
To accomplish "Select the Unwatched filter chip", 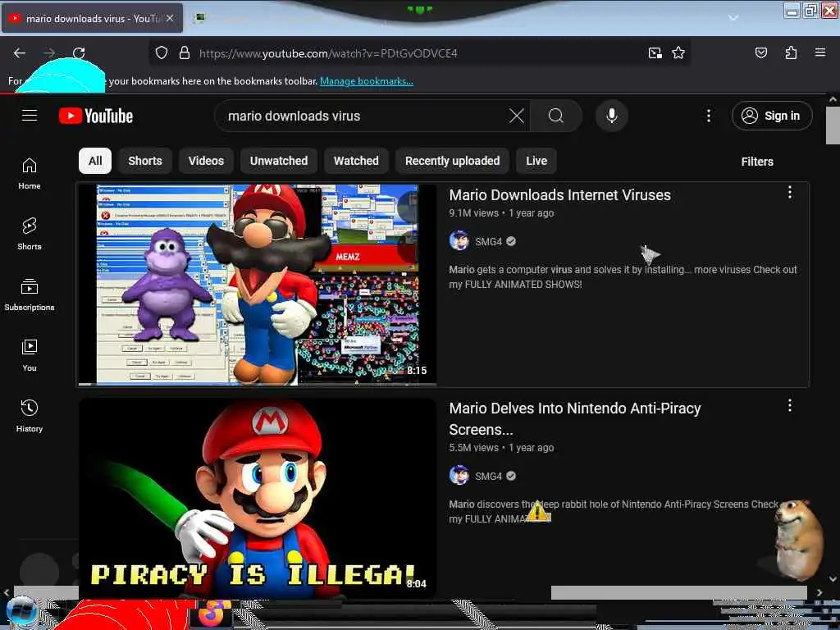I will pyautogui.click(x=279, y=161).
